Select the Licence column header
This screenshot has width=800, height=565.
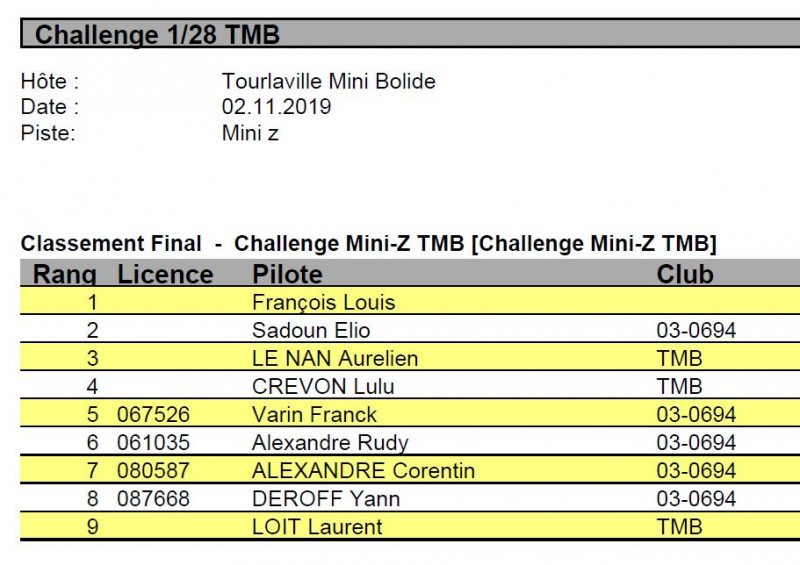pos(165,275)
